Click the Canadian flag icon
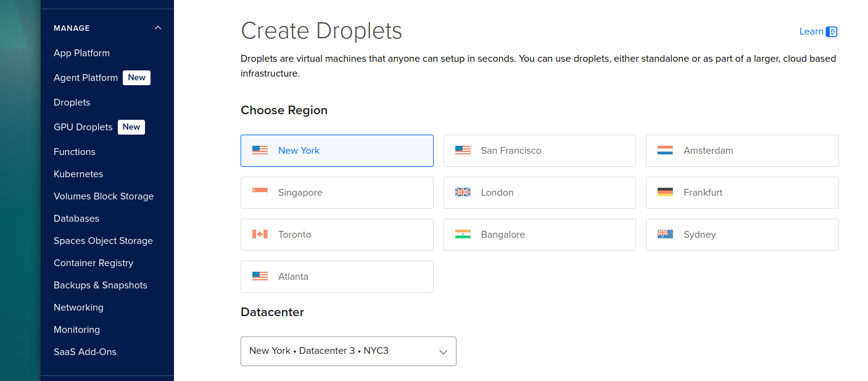This screenshot has height=381, width=868. 260,234
